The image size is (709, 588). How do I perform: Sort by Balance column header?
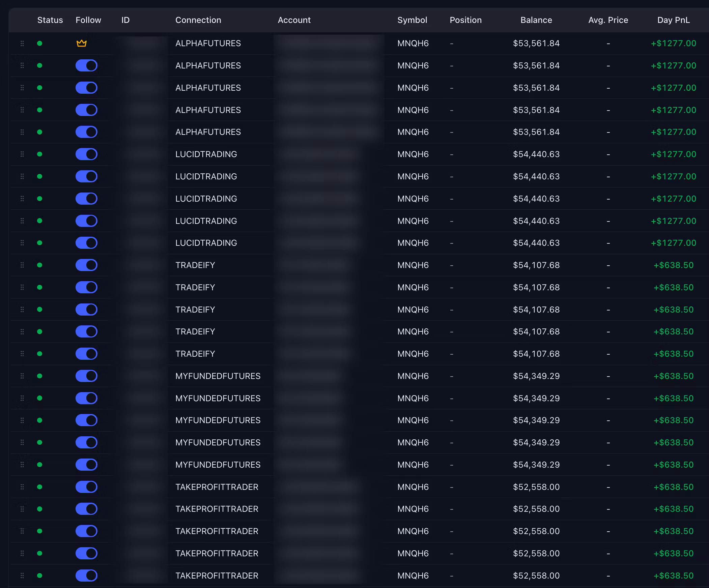(x=536, y=20)
